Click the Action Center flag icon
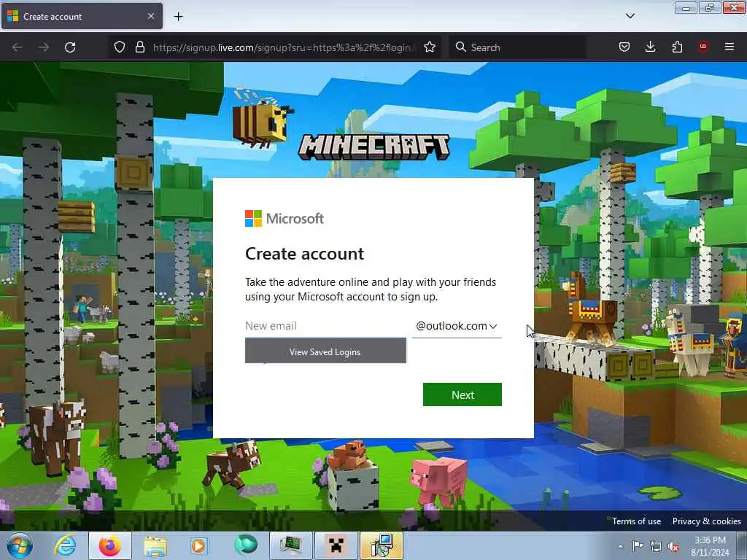 pyautogui.click(x=638, y=546)
